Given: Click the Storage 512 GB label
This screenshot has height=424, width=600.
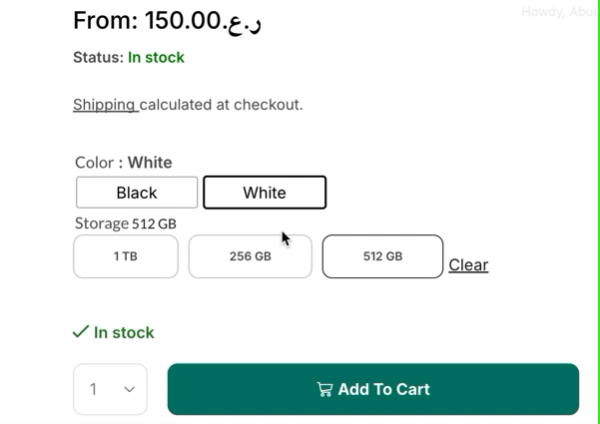Looking at the screenshot, I should pyautogui.click(x=125, y=223).
